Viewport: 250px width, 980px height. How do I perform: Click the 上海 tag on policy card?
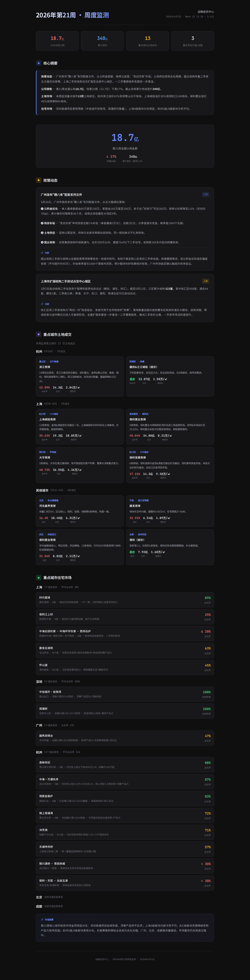205,281
